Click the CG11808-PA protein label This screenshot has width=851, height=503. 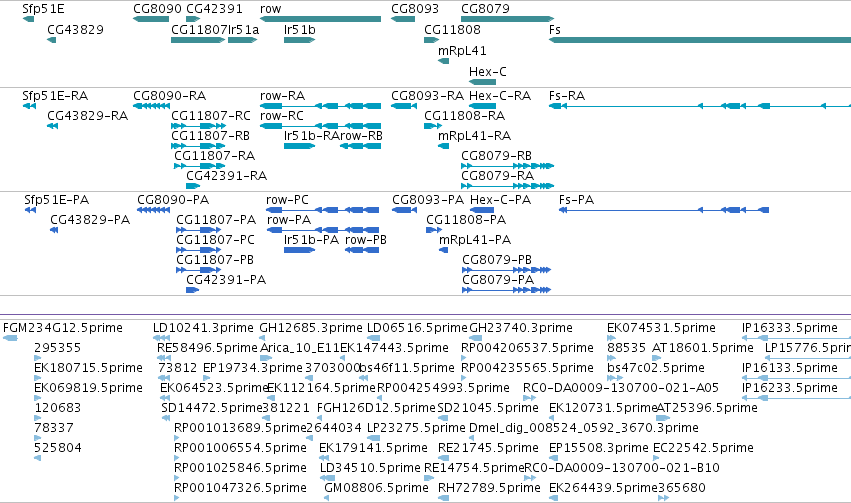tap(466, 220)
